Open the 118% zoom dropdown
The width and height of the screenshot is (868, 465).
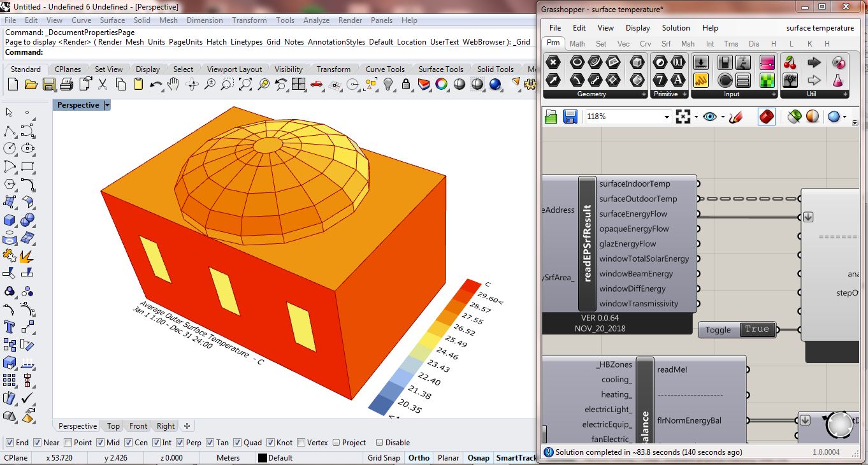(x=667, y=117)
